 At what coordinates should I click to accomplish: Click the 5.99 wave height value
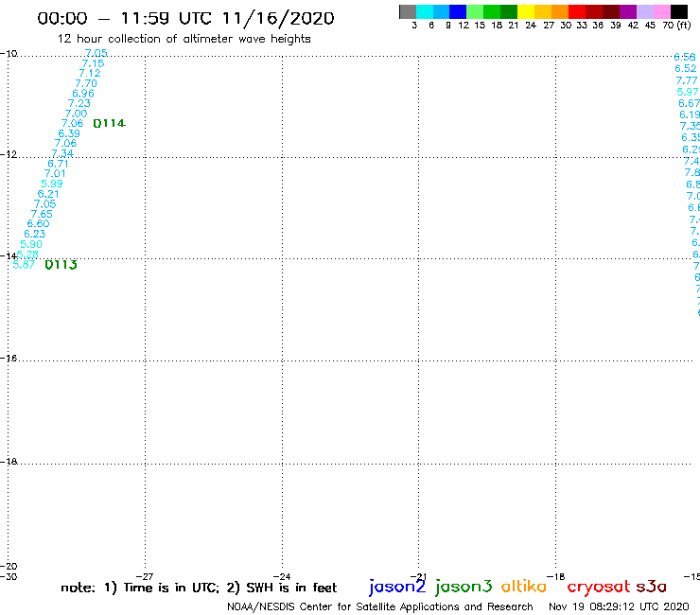(52, 184)
